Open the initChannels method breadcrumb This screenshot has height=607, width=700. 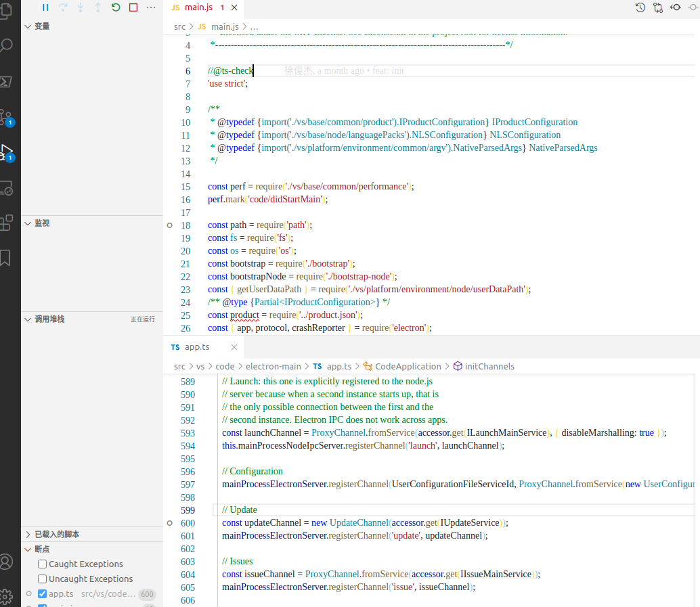489,366
